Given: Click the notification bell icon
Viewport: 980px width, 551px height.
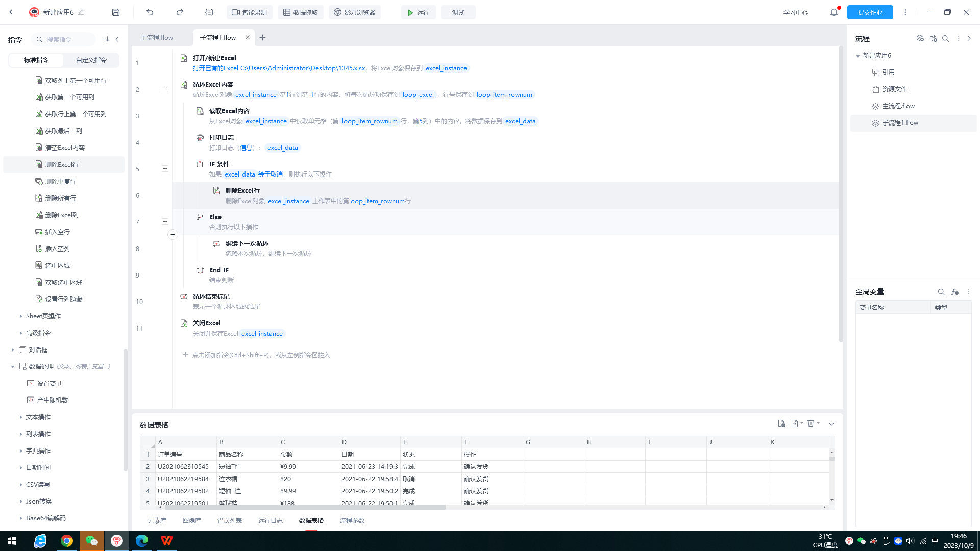Looking at the screenshot, I should (x=834, y=12).
